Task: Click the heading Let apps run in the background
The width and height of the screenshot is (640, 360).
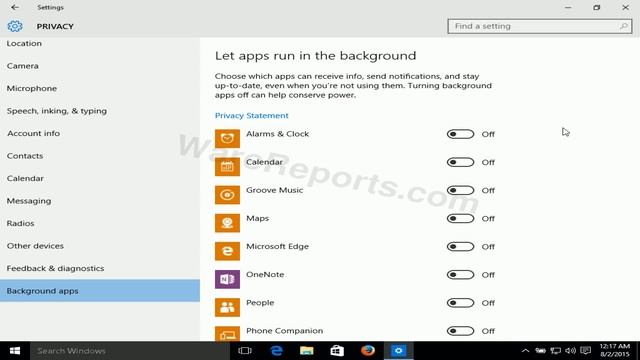Action: pos(316,56)
